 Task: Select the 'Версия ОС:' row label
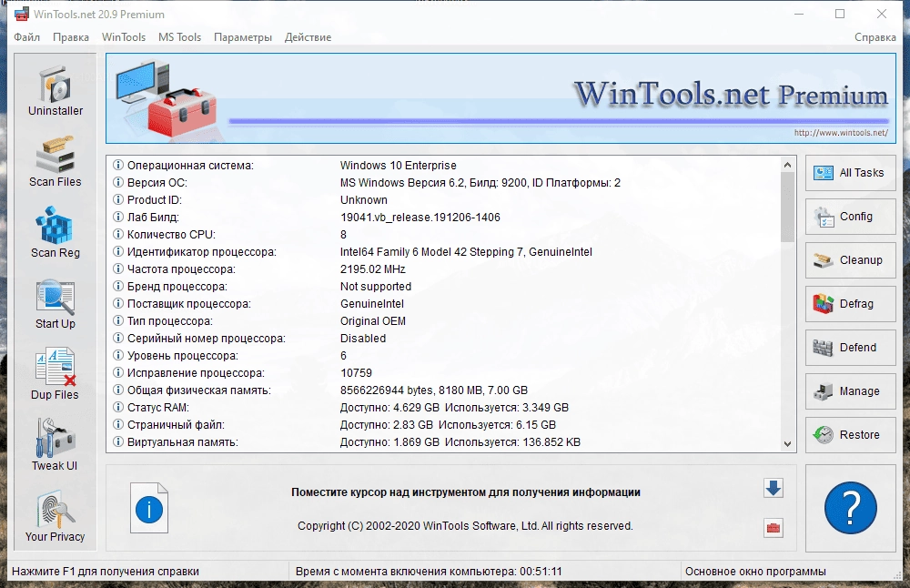157,183
